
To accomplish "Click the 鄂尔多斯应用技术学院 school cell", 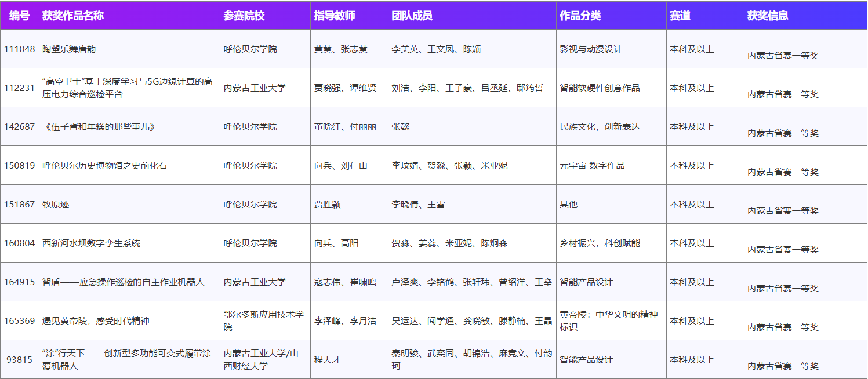I will pos(264,320).
